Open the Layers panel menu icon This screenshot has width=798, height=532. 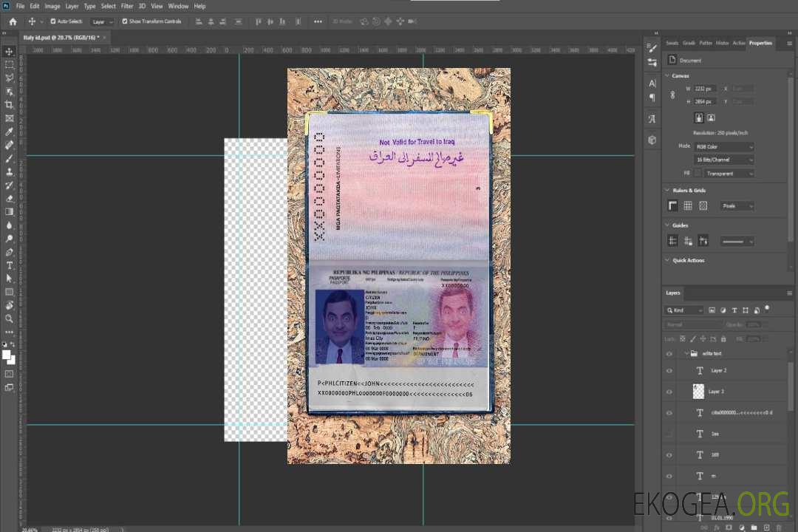(x=789, y=293)
